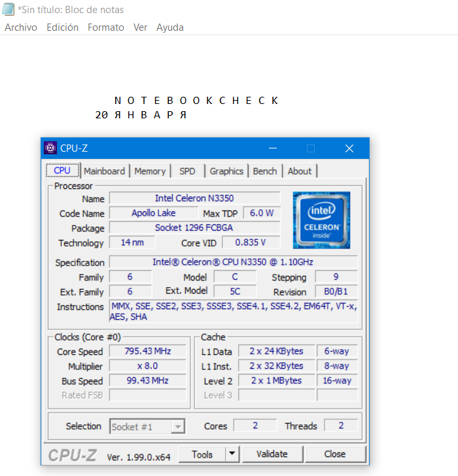Click the L1 Data 6-way value

coord(337,351)
